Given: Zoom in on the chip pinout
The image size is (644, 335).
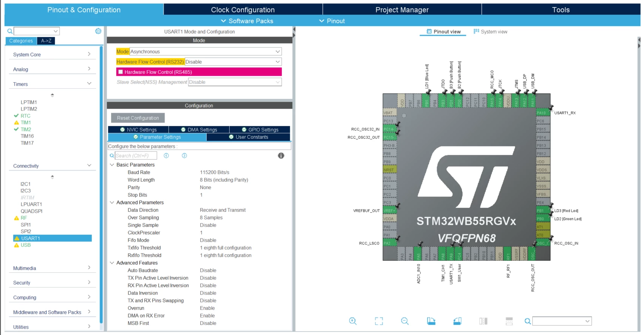Looking at the screenshot, I should click(x=353, y=321).
